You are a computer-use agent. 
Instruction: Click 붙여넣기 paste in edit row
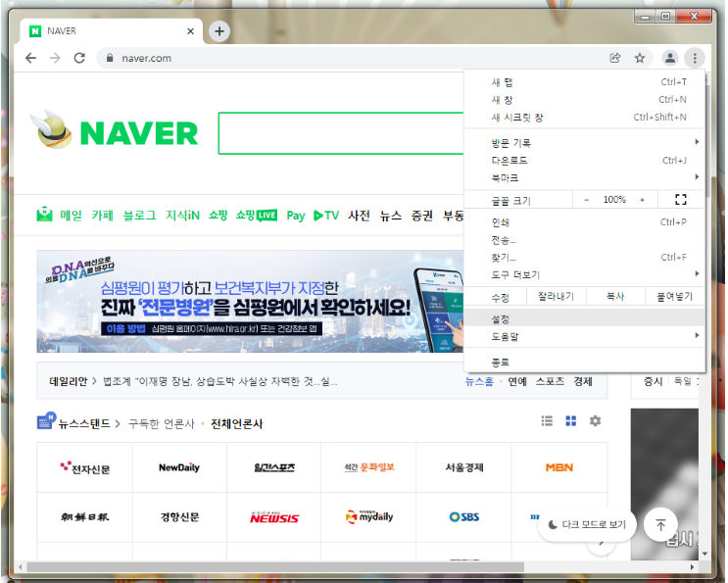click(674, 296)
